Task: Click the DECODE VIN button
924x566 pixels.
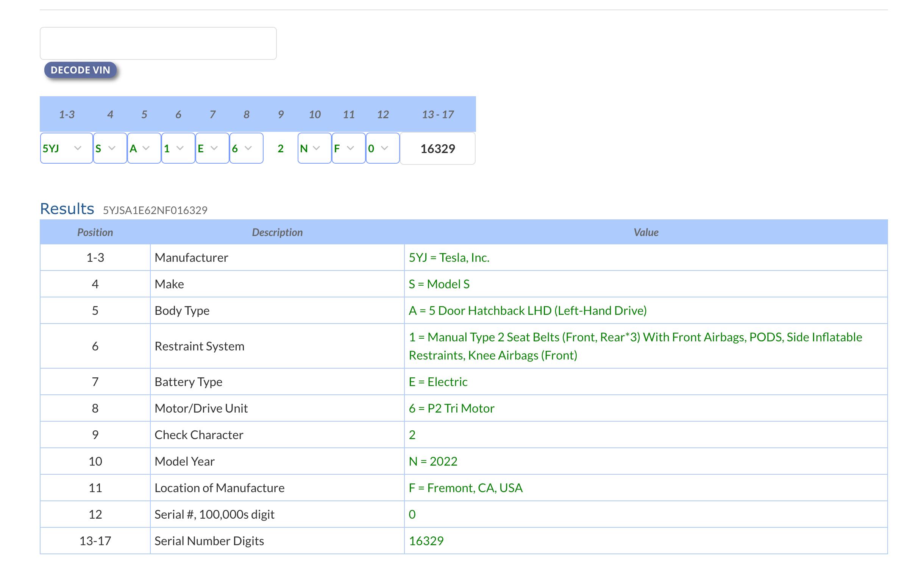Action: [x=80, y=70]
